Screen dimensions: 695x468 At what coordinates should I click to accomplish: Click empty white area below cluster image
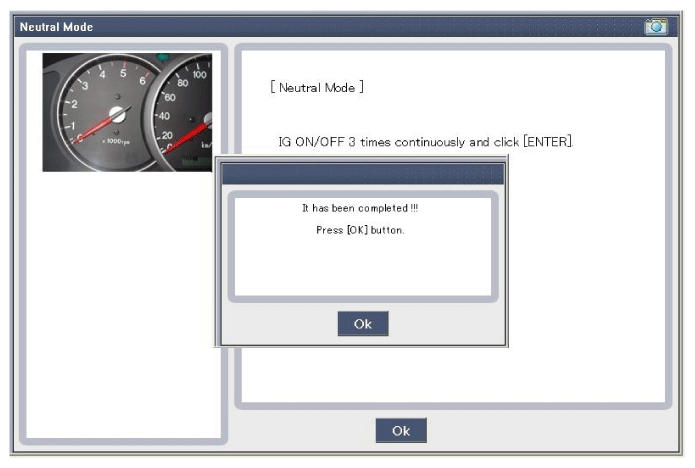pyautogui.click(x=127, y=300)
